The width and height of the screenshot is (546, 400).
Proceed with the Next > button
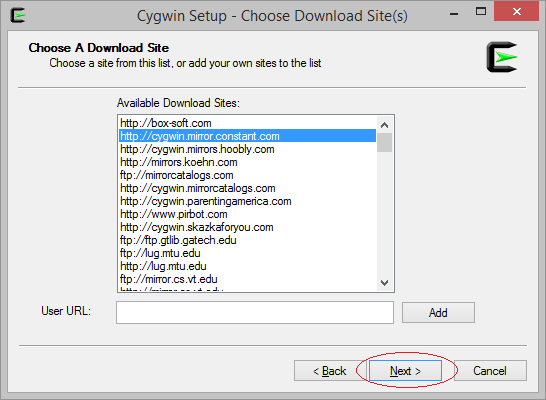point(405,371)
